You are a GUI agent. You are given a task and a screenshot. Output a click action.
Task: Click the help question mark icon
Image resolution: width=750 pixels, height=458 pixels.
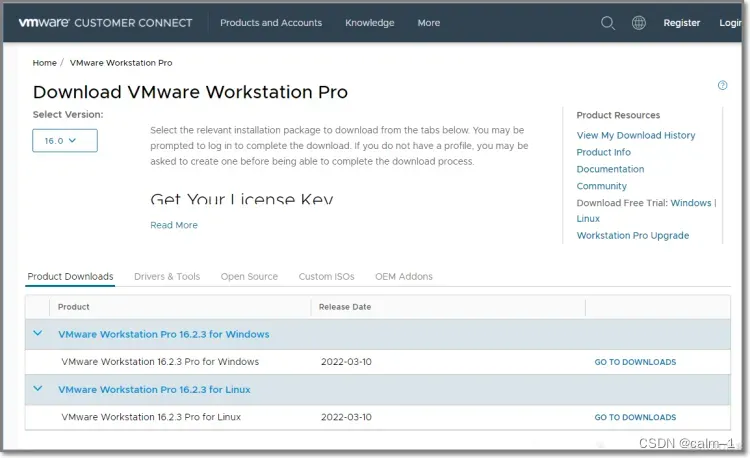tap(722, 85)
